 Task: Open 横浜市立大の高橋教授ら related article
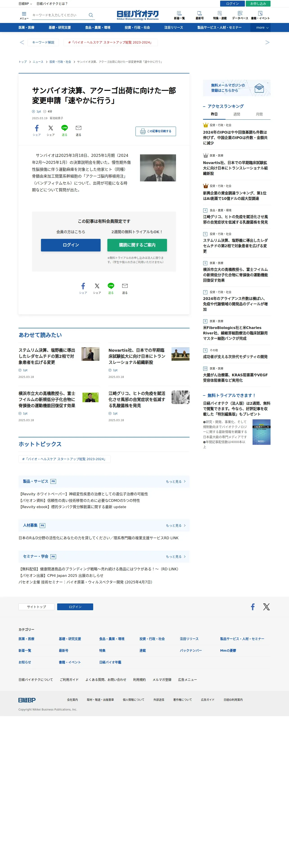click(47, 400)
